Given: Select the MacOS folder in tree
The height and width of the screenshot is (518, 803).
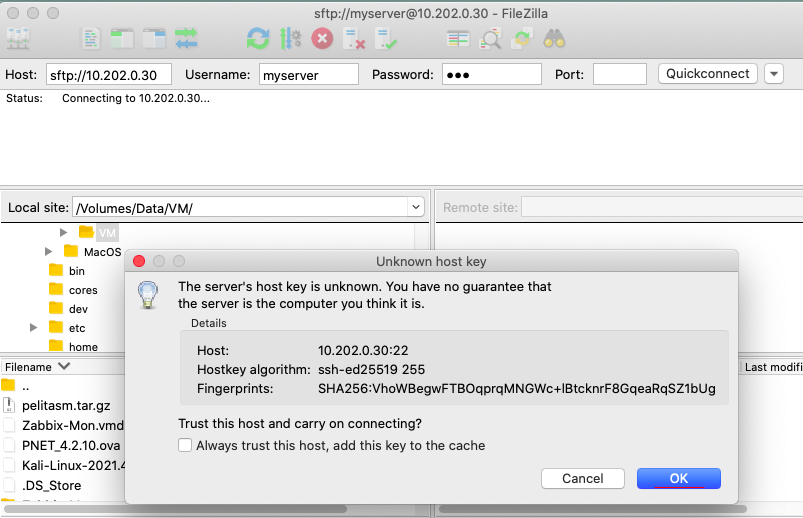Looking at the screenshot, I should pyautogui.click(x=102, y=252).
